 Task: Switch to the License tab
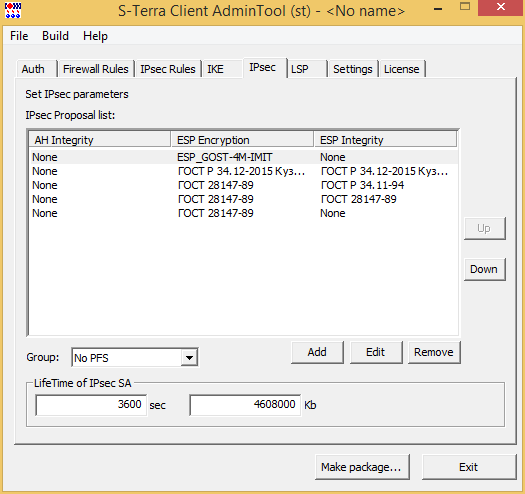click(x=402, y=69)
